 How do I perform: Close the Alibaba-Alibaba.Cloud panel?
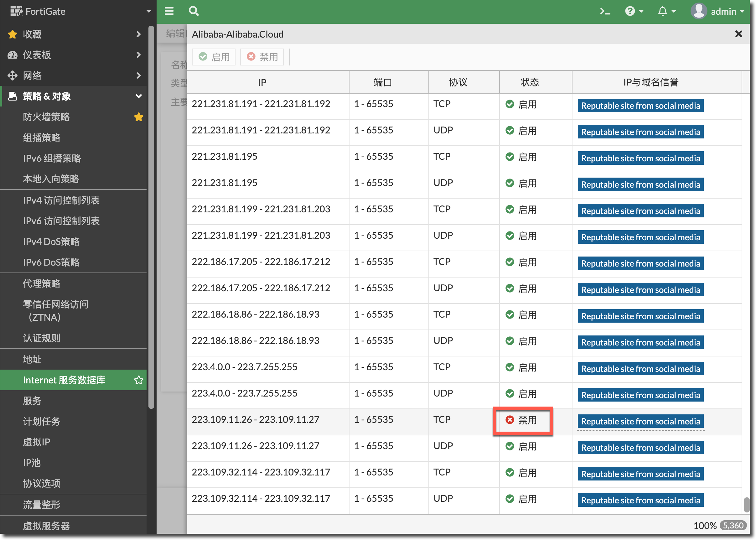pos(738,34)
